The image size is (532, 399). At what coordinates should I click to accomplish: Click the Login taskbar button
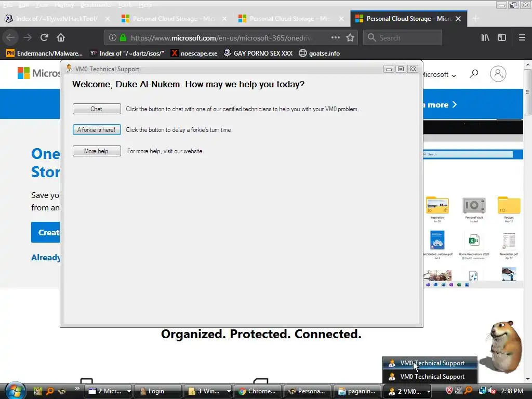click(x=157, y=391)
